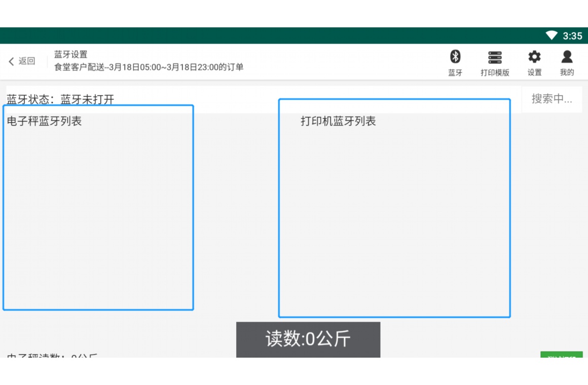Tap the Wi-Fi signal icon in status bar
The height and width of the screenshot is (385, 588).
(x=551, y=35)
